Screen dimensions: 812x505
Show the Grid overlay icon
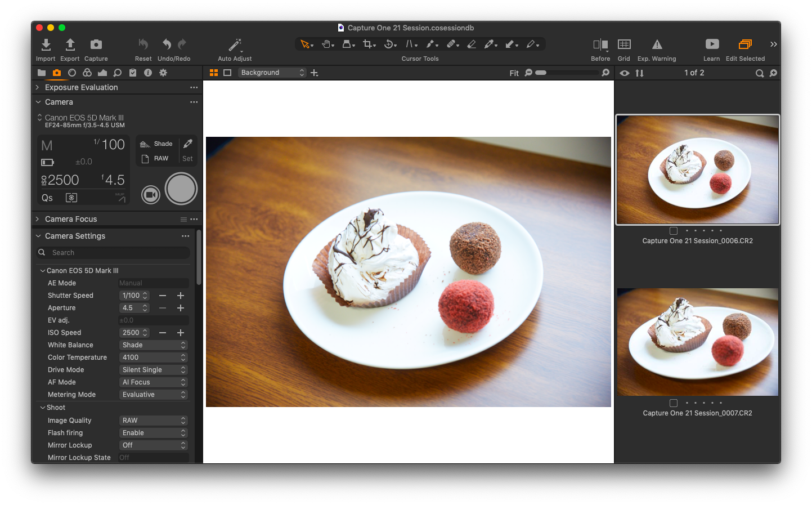tap(623, 44)
